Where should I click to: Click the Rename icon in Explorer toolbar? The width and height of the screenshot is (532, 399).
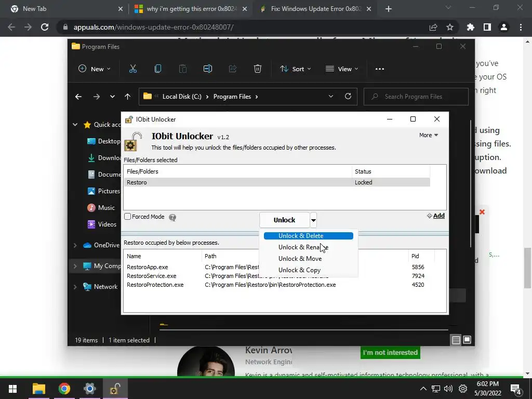pyautogui.click(x=208, y=69)
